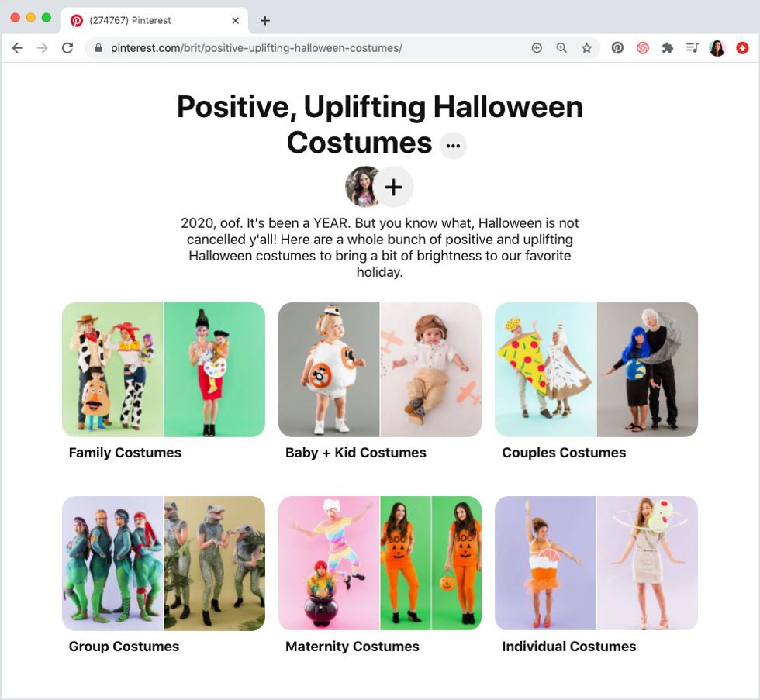Click the browser back arrow
760x700 pixels.
17,48
